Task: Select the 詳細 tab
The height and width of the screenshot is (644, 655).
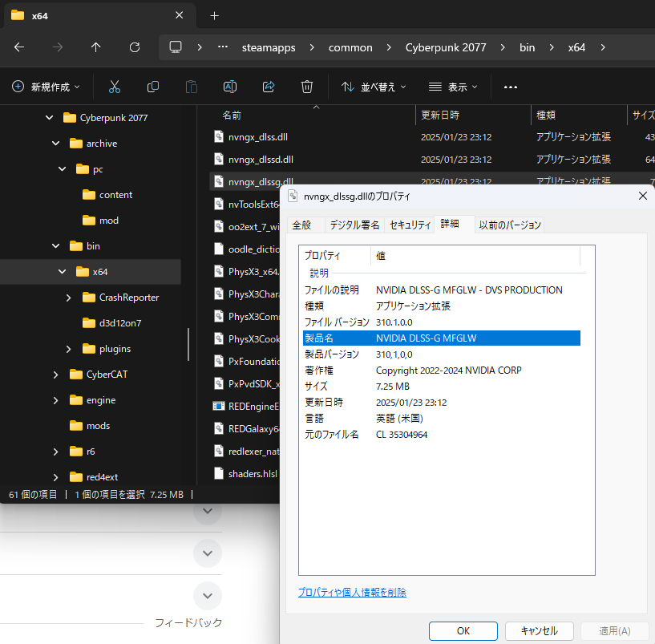Action: [454, 224]
